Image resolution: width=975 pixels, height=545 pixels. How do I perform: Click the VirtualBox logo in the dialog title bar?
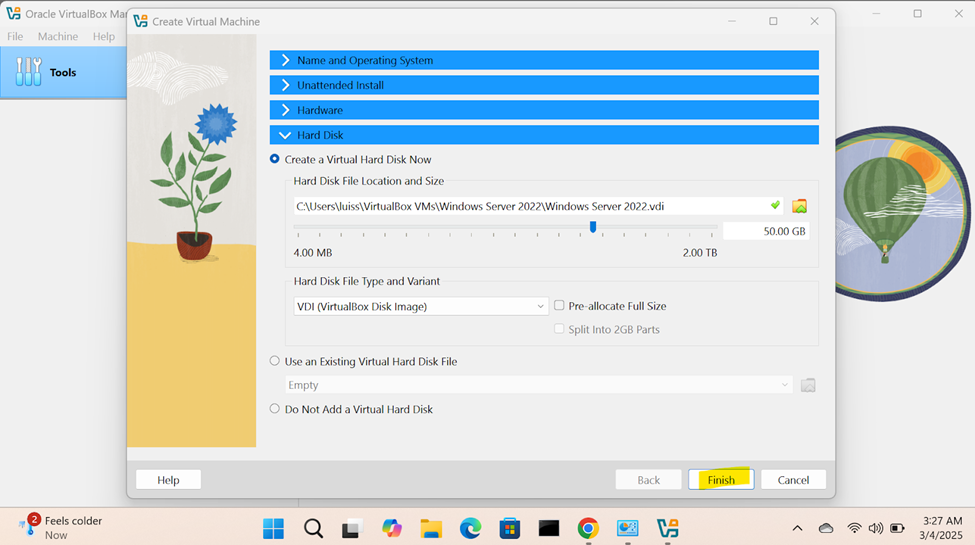pos(141,21)
